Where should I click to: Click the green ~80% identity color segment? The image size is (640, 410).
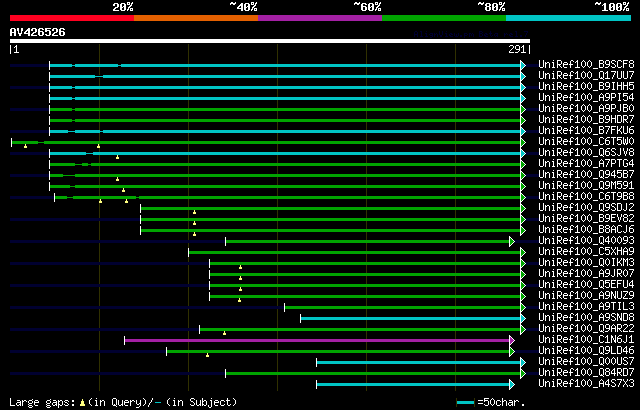(x=444, y=18)
